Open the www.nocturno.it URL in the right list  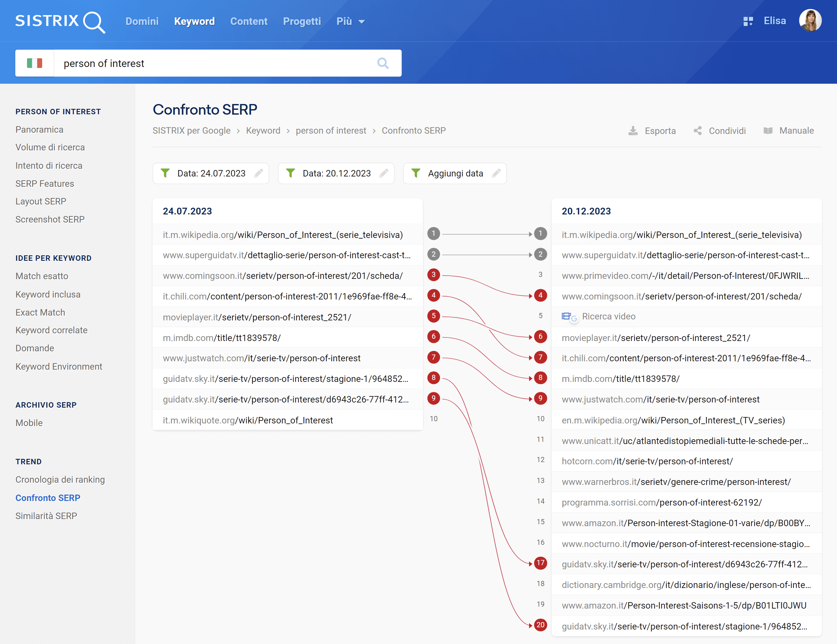[686, 544]
